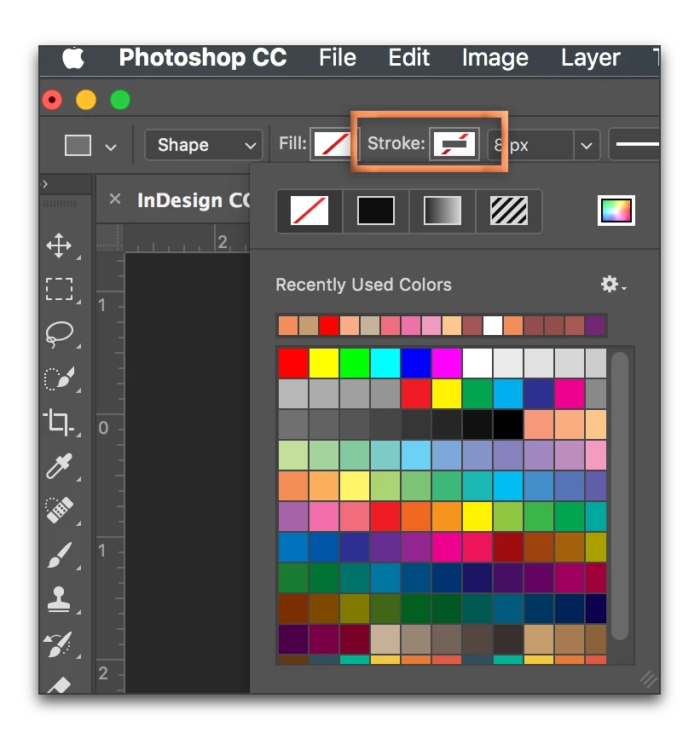This screenshot has width=700, height=739.
Task: Open the Photoshop CC menu
Action: (203, 57)
